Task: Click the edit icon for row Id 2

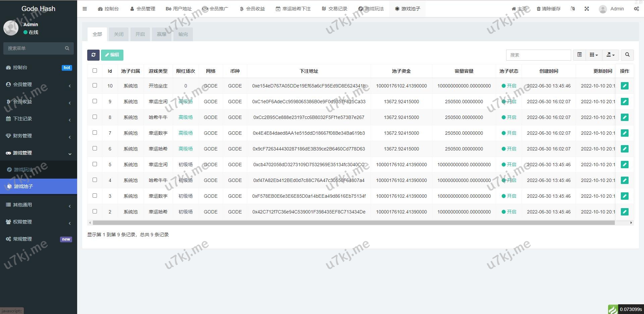Action: (624, 212)
